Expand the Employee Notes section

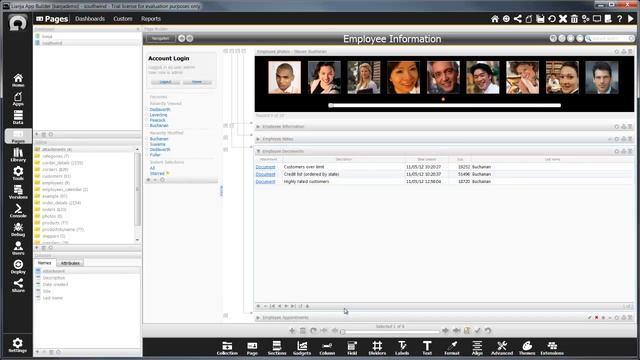click(x=258, y=139)
